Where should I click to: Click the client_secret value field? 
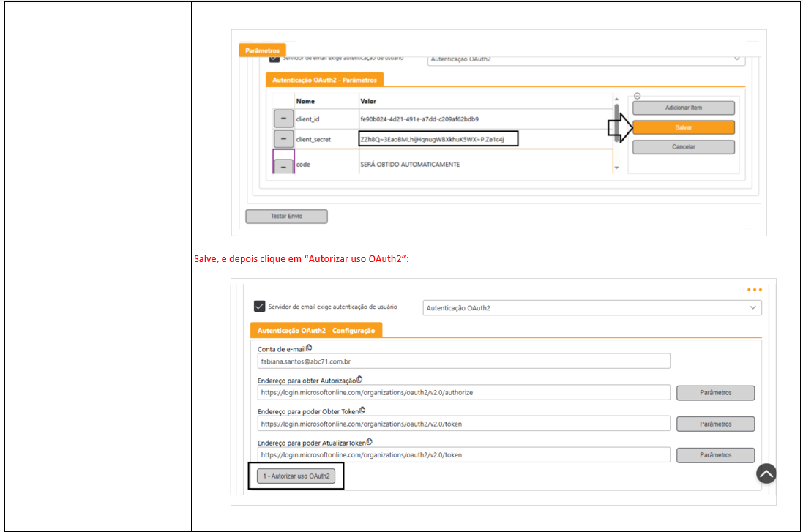(438, 138)
